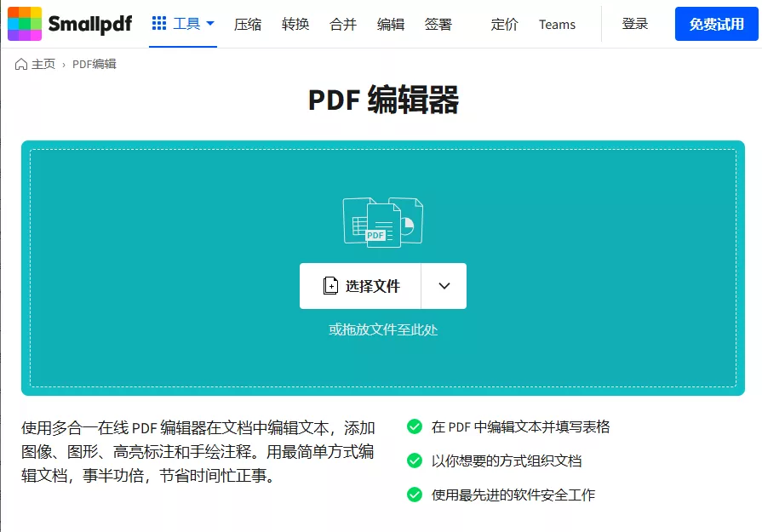Click the checkmark beside 在 PDF 中编辑文本并填写表格
The width and height of the screenshot is (762, 532).
point(413,428)
